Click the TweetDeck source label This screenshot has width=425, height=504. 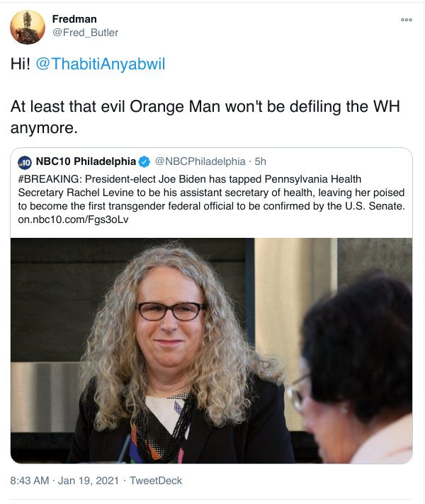click(156, 481)
